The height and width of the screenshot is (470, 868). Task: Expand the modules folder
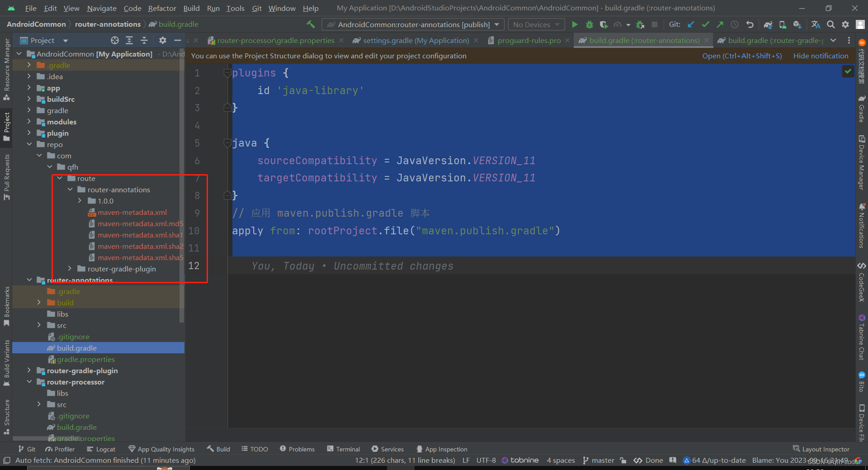coord(29,122)
